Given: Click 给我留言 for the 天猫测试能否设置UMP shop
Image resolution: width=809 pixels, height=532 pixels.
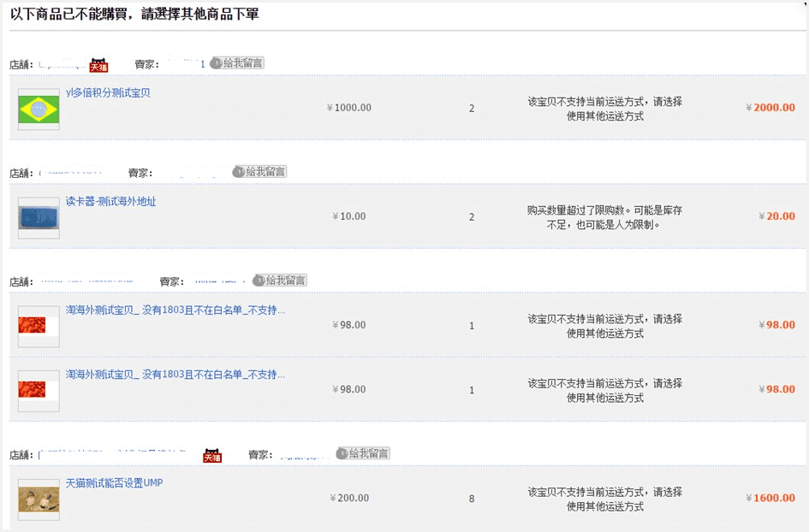Looking at the screenshot, I should [x=363, y=453].
